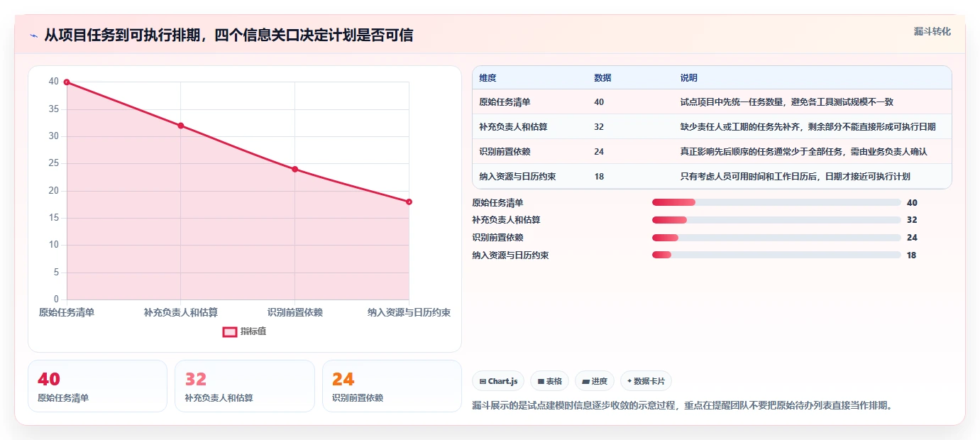Click progress list label 原始任务清单
The height and width of the screenshot is (440, 980).
pos(497,203)
